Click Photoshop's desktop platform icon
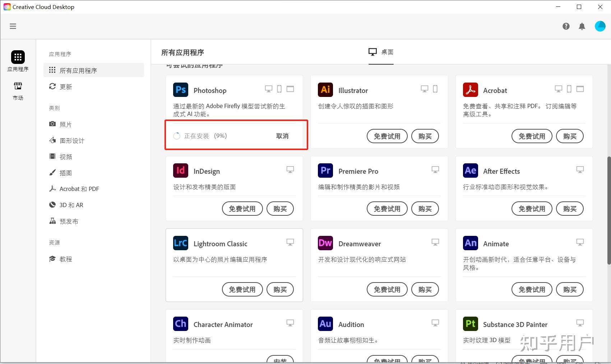Image resolution: width=611 pixels, height=364 pixels. (x=268, y=89)
